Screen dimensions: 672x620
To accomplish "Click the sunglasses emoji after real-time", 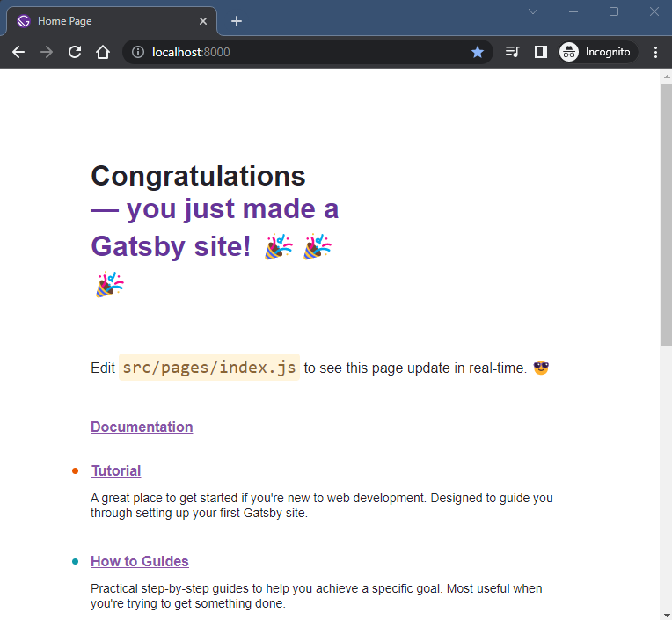I will (541, 368).
